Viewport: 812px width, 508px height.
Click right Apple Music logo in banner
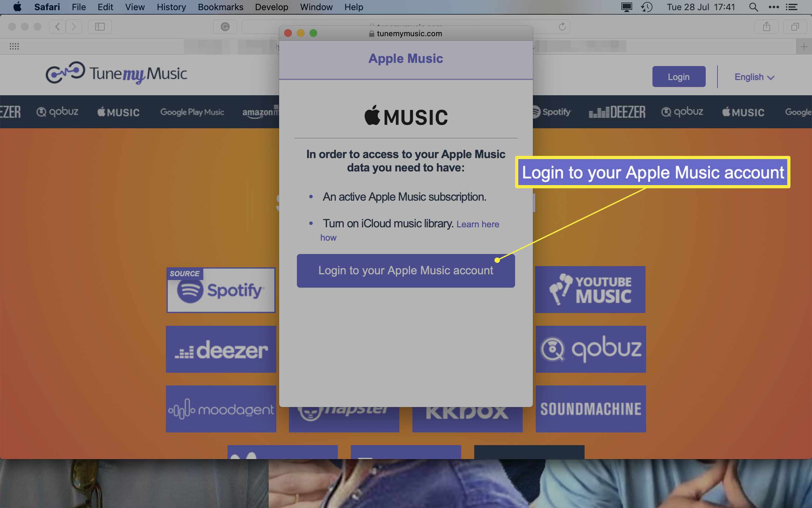(x=743, y=112)
